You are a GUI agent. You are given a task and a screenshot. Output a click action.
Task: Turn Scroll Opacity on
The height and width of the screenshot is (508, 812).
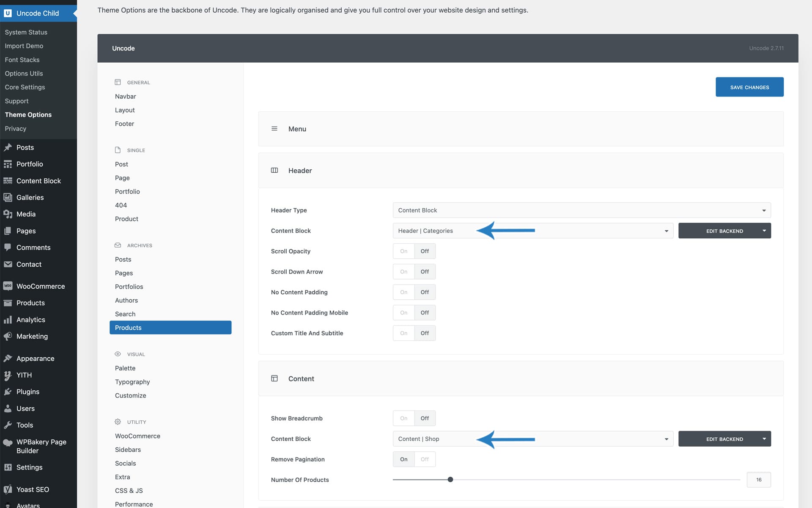pyautogui.click(x=404, y=251)
